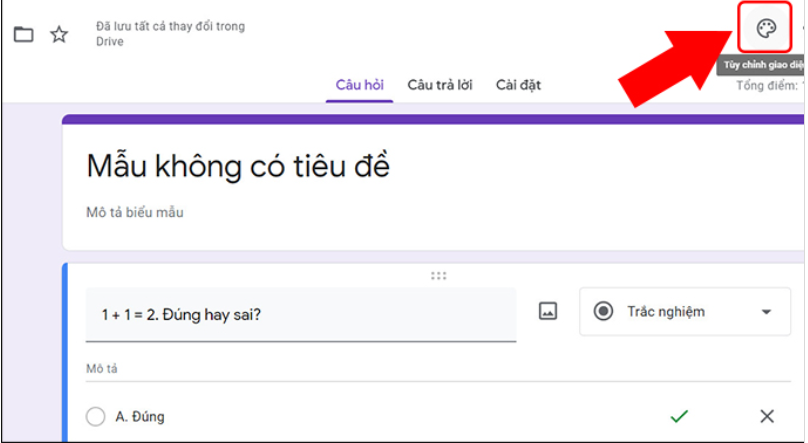This screenshot has height=443, width=808.
Task: Edit the question text 1 + 1 = 2
Action: [x=301, y=315]
